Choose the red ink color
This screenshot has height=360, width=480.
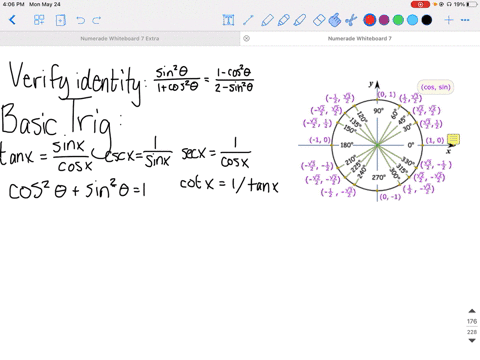pyautogui.click(x=369, y=20)
